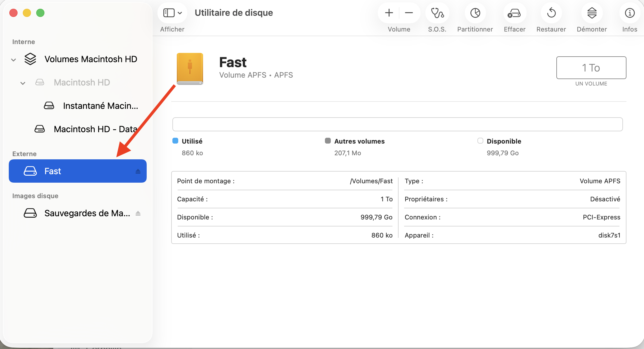Screen dimensions: 644x349
Task: Click the 1 To capacity box
Action: click(x=591, y=68)
